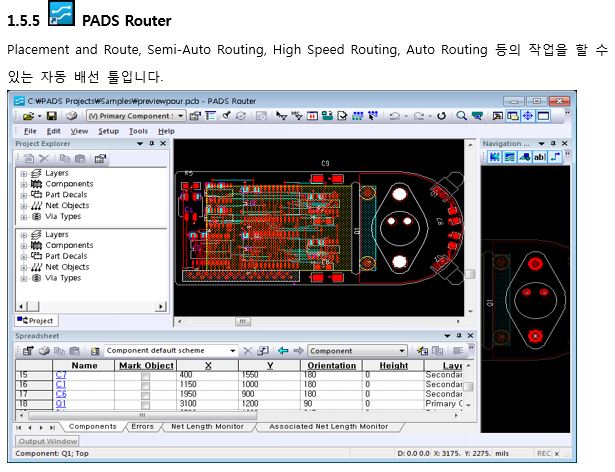Open the Edit menu
The width and height of the screenshot is (615, 472).
tap(53, 131)
